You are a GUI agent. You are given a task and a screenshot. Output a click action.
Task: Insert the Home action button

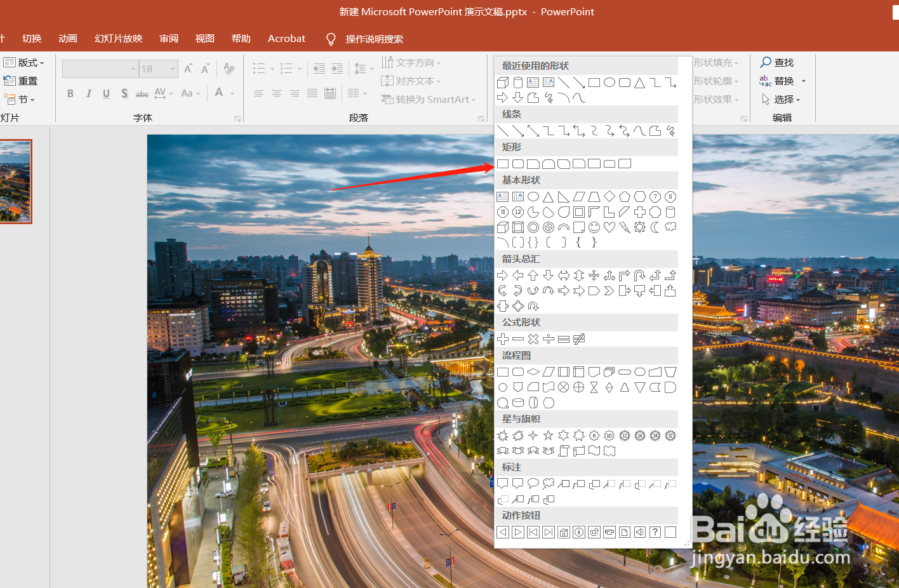[x=564, y=532]
